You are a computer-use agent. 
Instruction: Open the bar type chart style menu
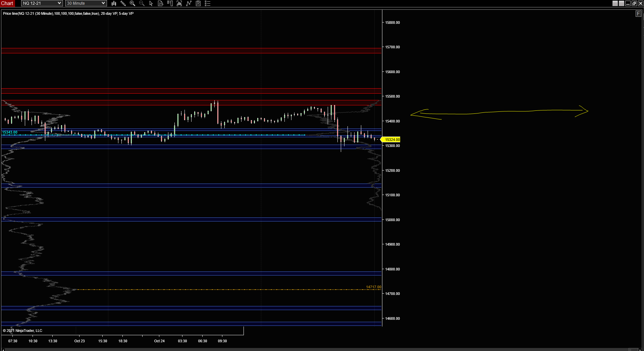(114, 3)
